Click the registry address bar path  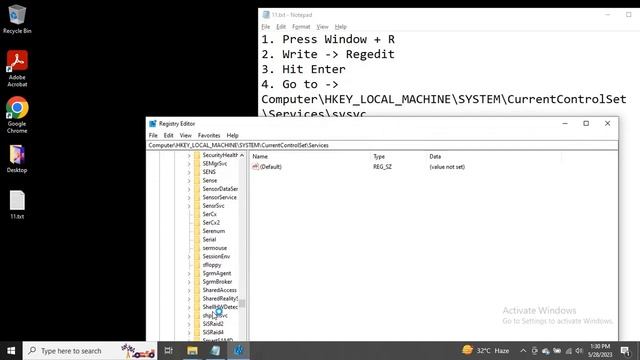click(x=382, y=145)
